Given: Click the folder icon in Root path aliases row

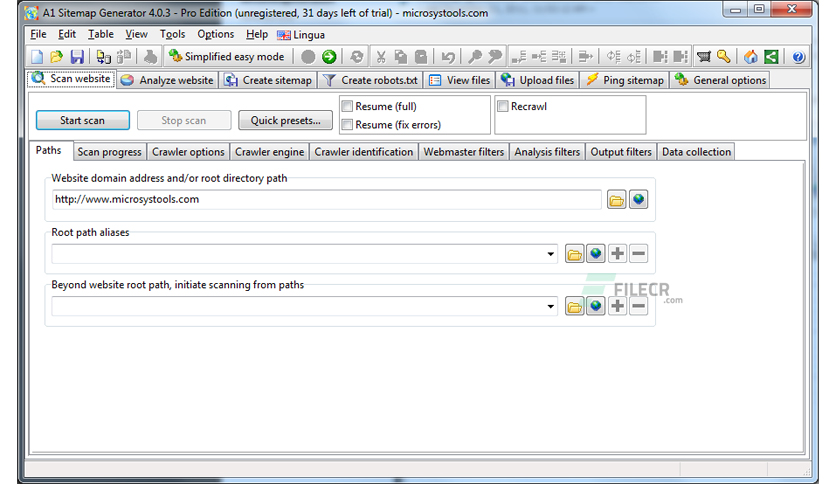Looking at the screenshot, I should (574, 254).
